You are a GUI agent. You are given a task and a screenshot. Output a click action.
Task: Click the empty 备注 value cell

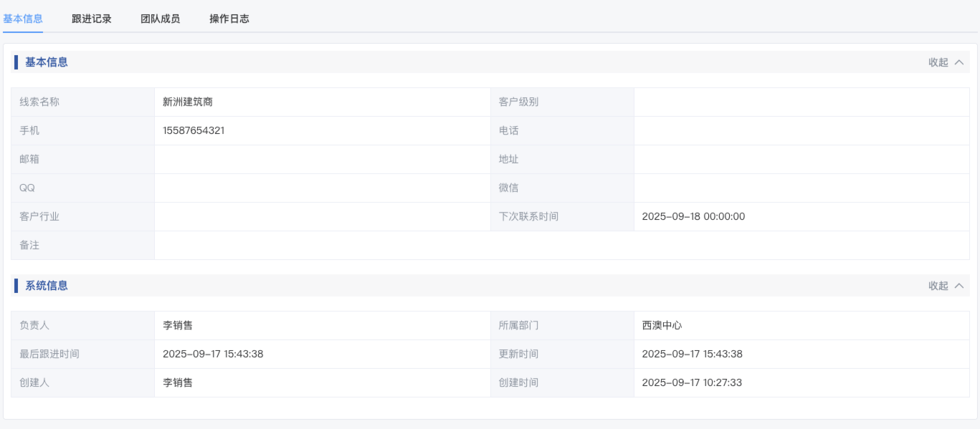click(x=561, y=245)
